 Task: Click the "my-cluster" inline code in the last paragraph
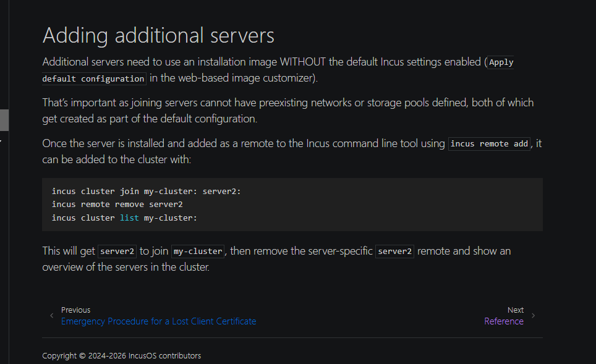pyautogui.click(x=198, y=252)
